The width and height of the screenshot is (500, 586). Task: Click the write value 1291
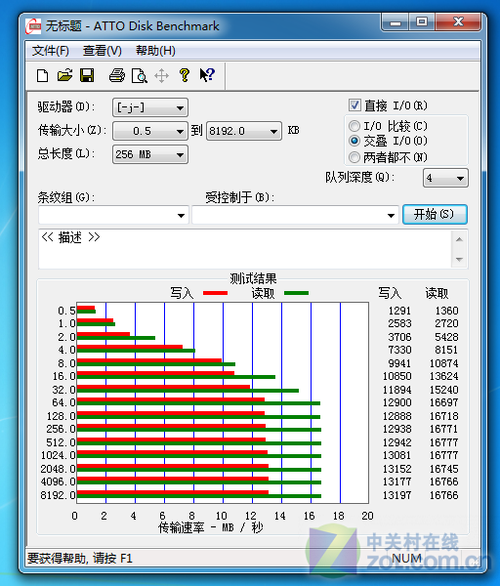[399, 311]
